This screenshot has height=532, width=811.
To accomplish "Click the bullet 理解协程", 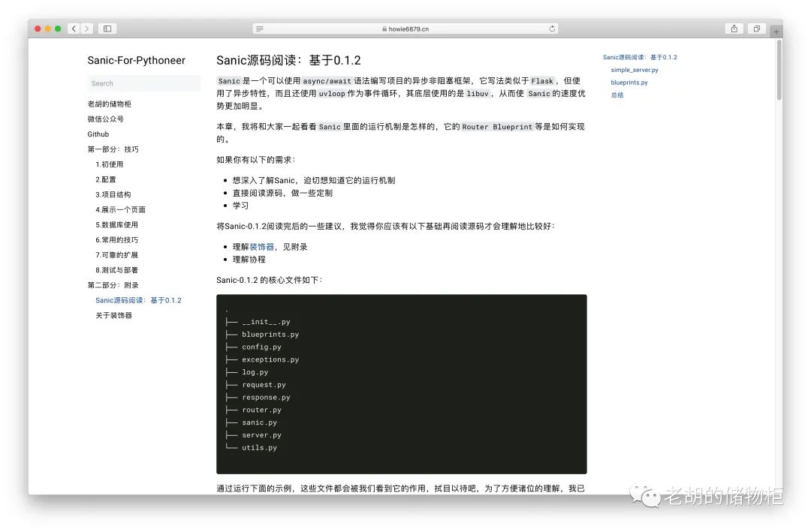I will [x=249, y=260].
